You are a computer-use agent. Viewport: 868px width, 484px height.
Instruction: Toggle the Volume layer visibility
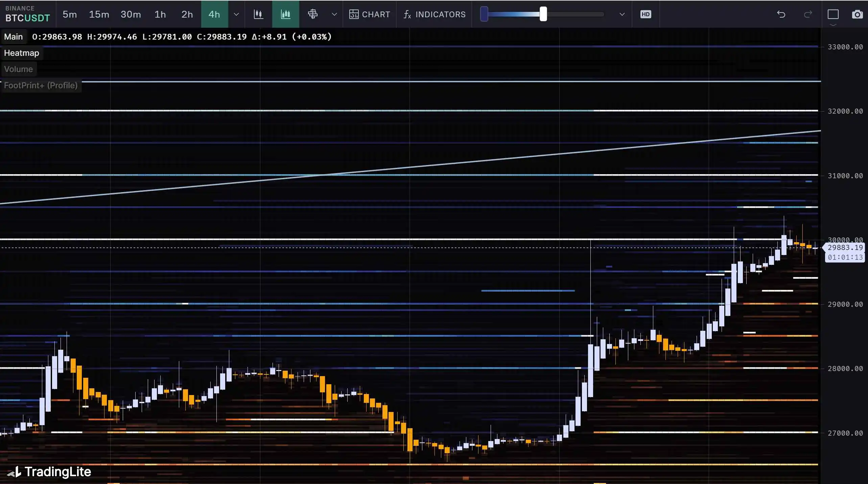click(x=19, y=69)
